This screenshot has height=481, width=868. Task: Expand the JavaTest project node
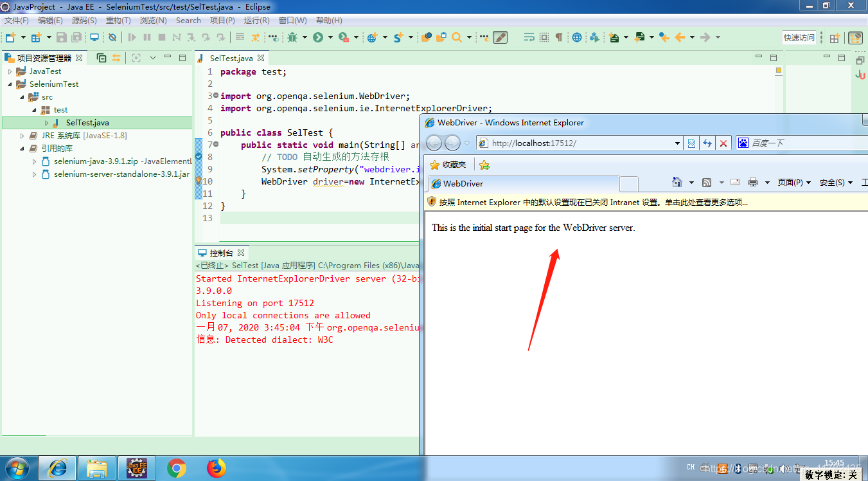(x=10, y=71)
